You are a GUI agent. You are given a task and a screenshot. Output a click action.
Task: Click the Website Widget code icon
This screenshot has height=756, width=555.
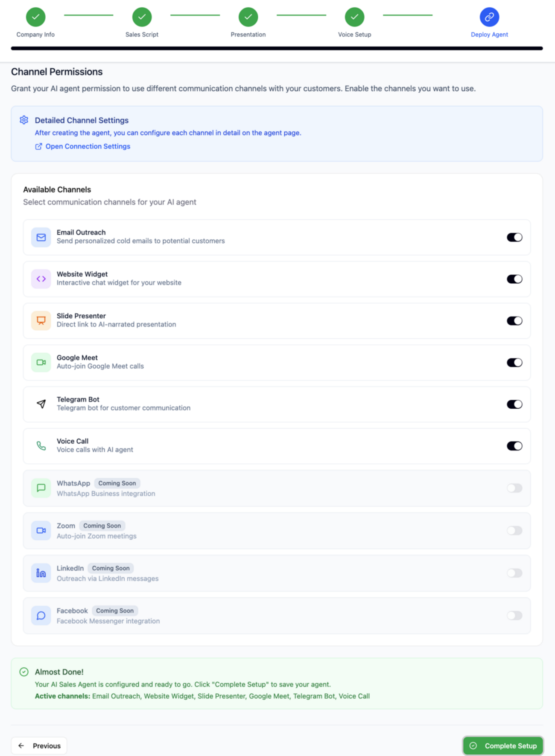(x=41, y=279)
